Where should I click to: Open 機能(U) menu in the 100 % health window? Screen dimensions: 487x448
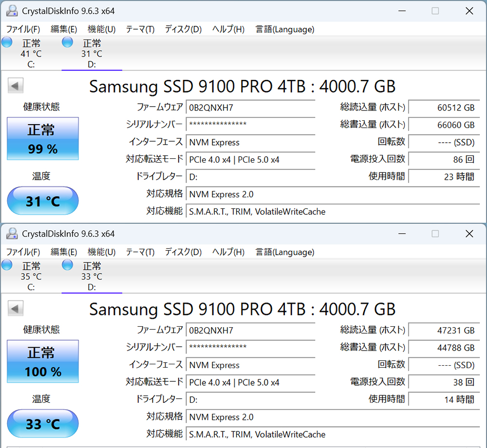click(101, 252)
